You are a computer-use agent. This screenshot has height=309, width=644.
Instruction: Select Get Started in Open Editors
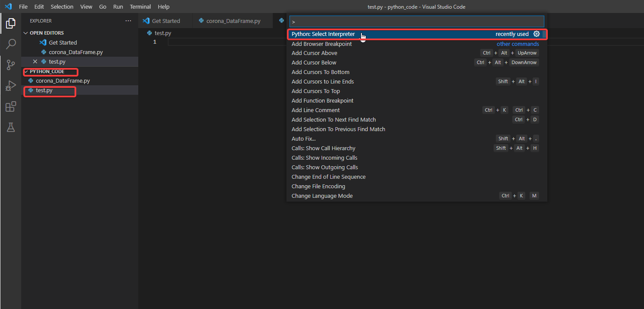point(80,42)
